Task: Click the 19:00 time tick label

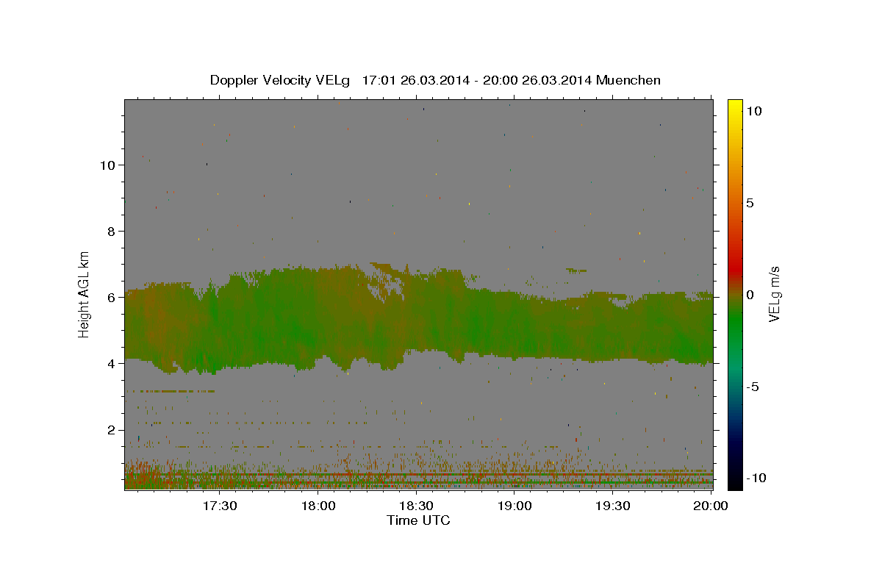Action: (x=514, y=506)
